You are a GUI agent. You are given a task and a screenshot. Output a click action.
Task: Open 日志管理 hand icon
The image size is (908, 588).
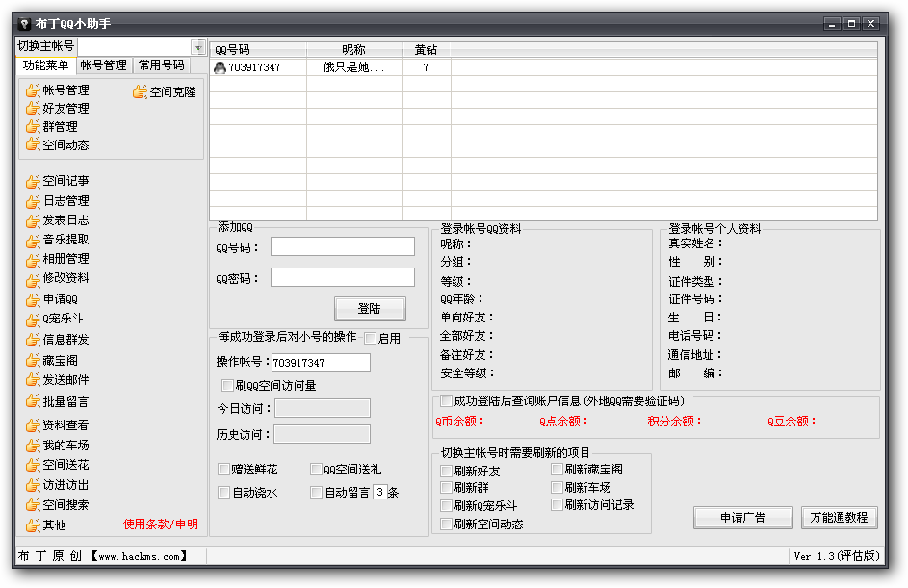pyautogui.click(x=33, y=201)
